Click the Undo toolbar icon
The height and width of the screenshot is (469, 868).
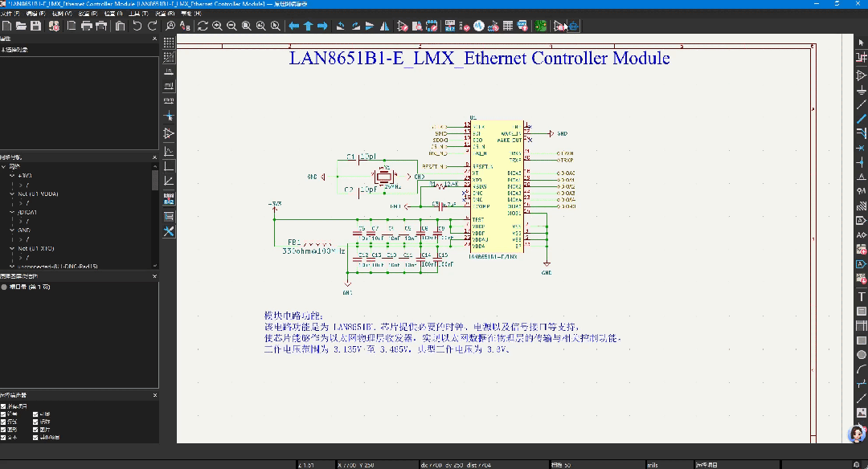point(137,26)
